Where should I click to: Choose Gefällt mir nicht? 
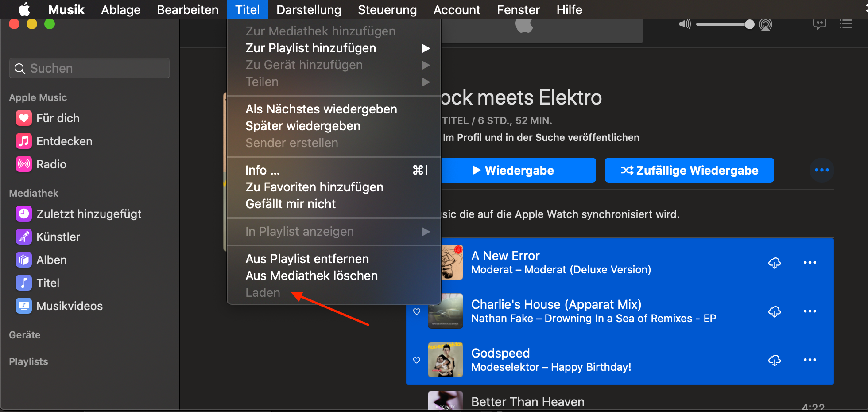(334, 204)
